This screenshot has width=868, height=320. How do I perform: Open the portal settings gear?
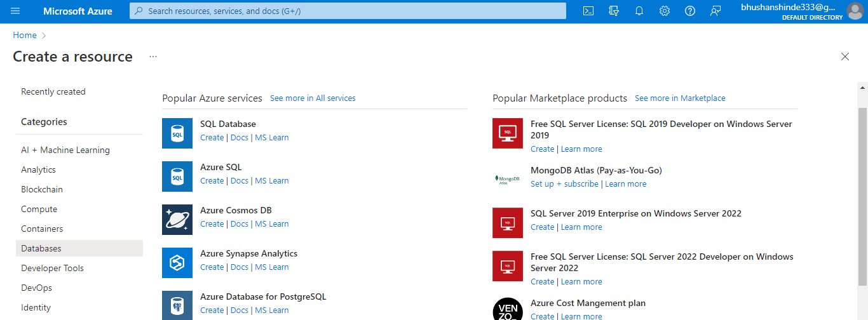[x=665, y=11]
